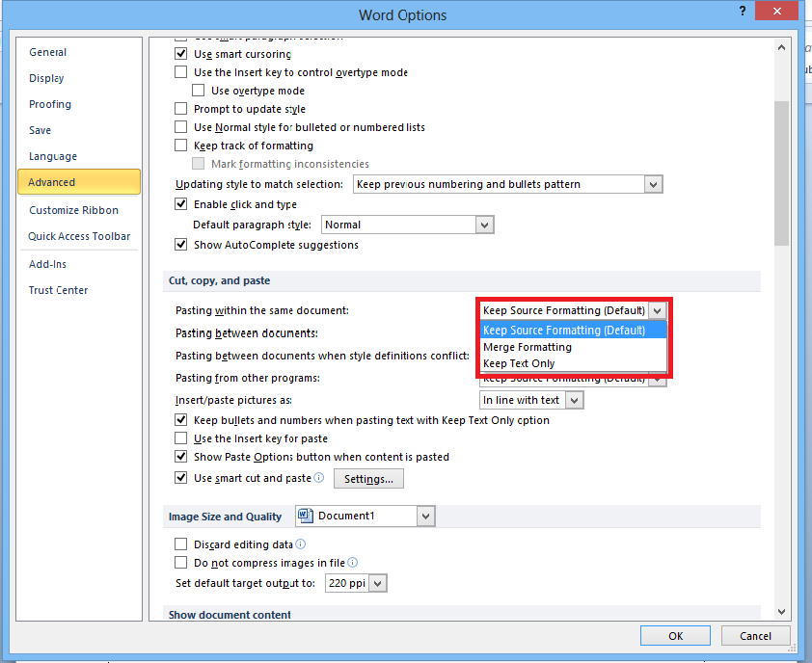The width and height of the screenshot is (812, 663).
Task: Toggle Show AutoComplete suggestions checkbox
Action: 180,245
